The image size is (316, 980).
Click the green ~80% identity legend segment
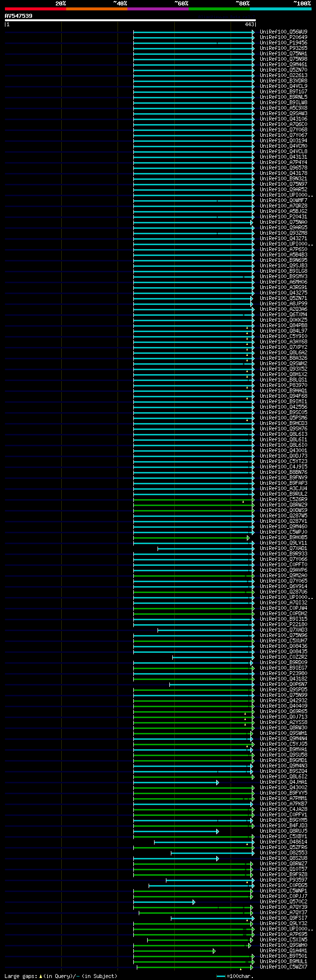coord(219,9)
